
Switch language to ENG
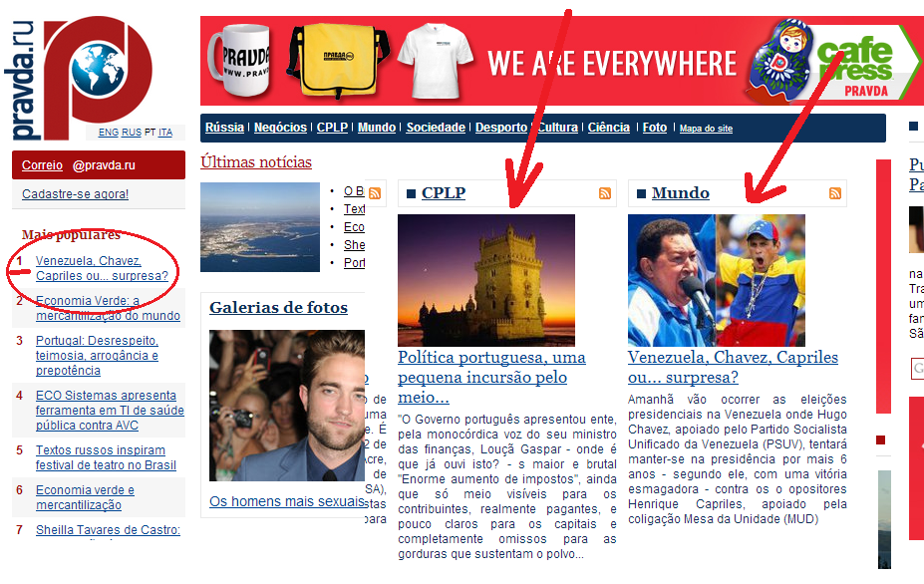point(109,133)
